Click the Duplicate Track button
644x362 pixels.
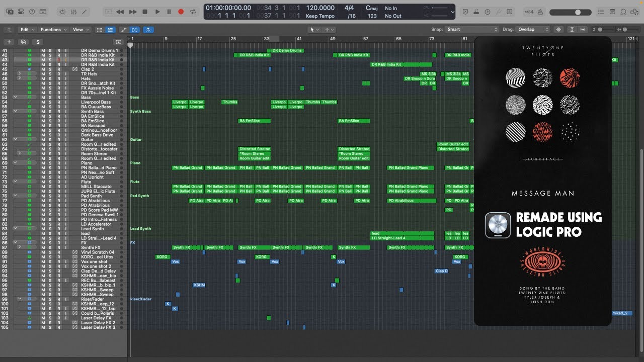coord(23,42)
